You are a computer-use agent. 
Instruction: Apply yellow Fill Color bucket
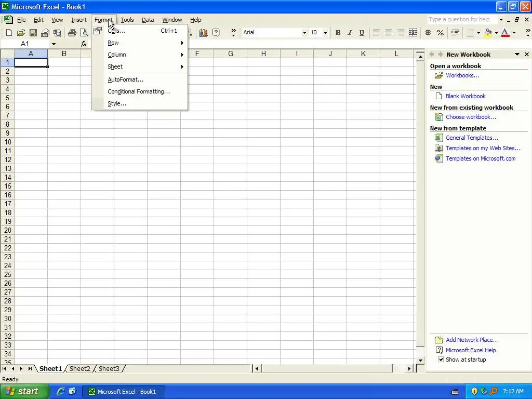coord(488,33)
